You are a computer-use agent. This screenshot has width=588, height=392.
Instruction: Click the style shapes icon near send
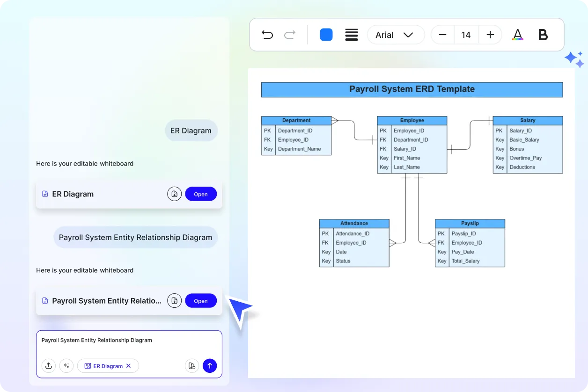click(x=192, y=366)
